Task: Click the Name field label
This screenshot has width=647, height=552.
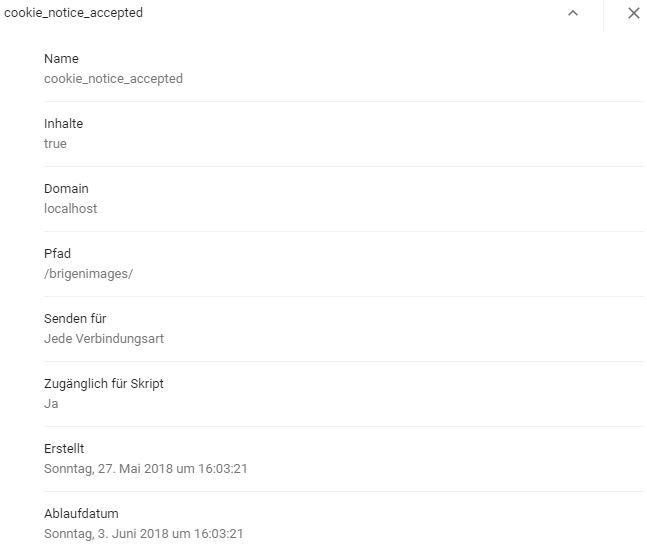Action: (x=61, y=59)
